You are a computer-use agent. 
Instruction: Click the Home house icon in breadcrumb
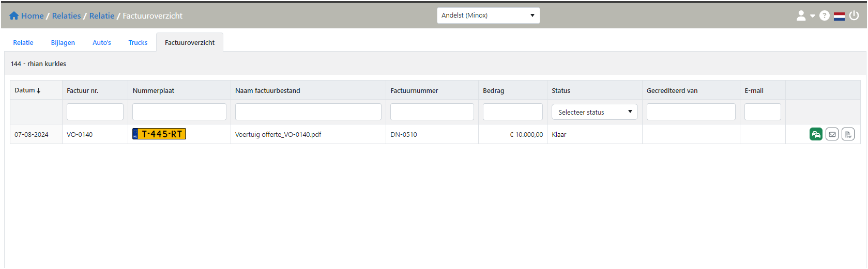pos(14,15)
